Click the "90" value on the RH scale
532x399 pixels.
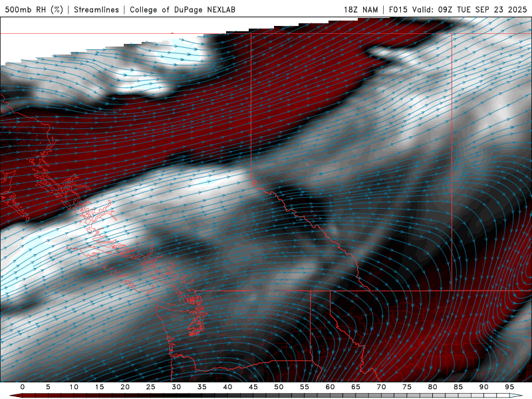(483, 387)
